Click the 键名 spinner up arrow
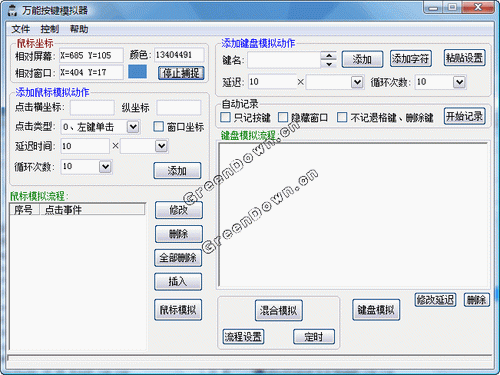Screen dimensions: 500x375 [x=329, y=56]
